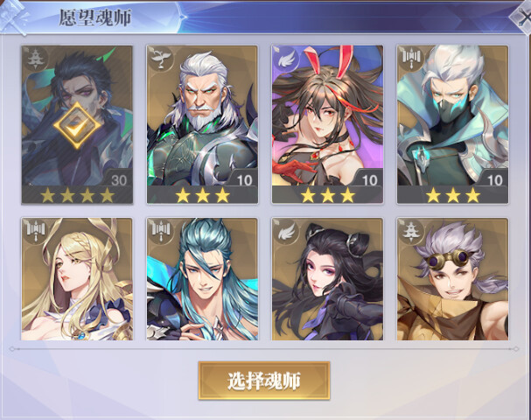Viewport: 531px width, 420px height.
Task: Select the white-bearded armored elder card
Action: 202,124
